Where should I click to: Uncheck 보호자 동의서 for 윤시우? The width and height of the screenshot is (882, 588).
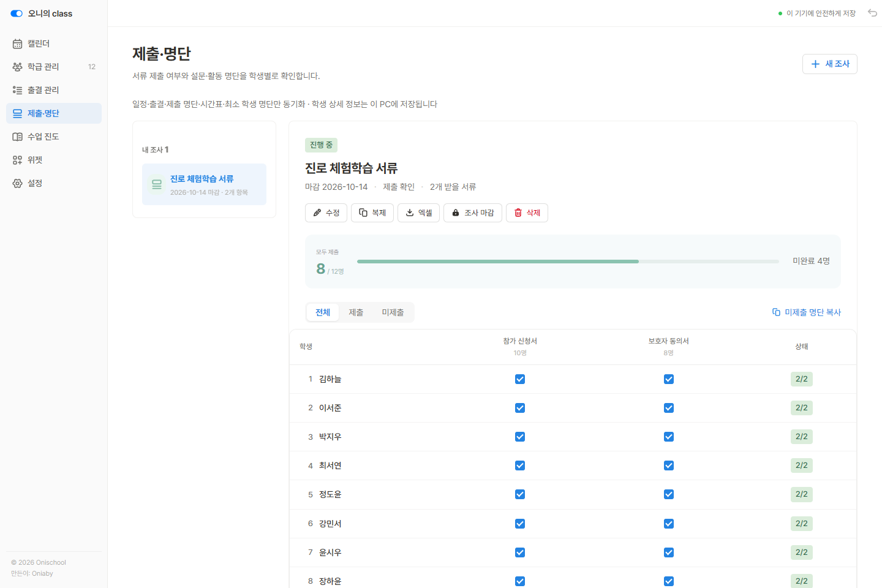point(669,552)
